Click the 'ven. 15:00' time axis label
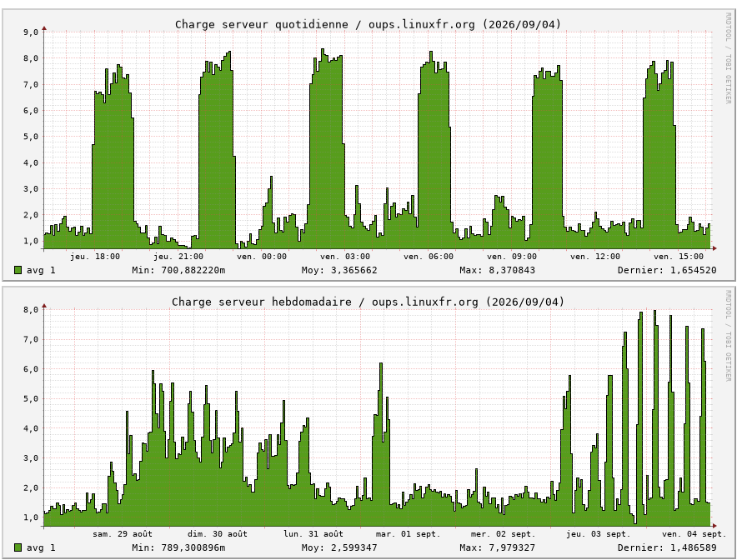This screenshot has height=560, width=742. [678, 257]
